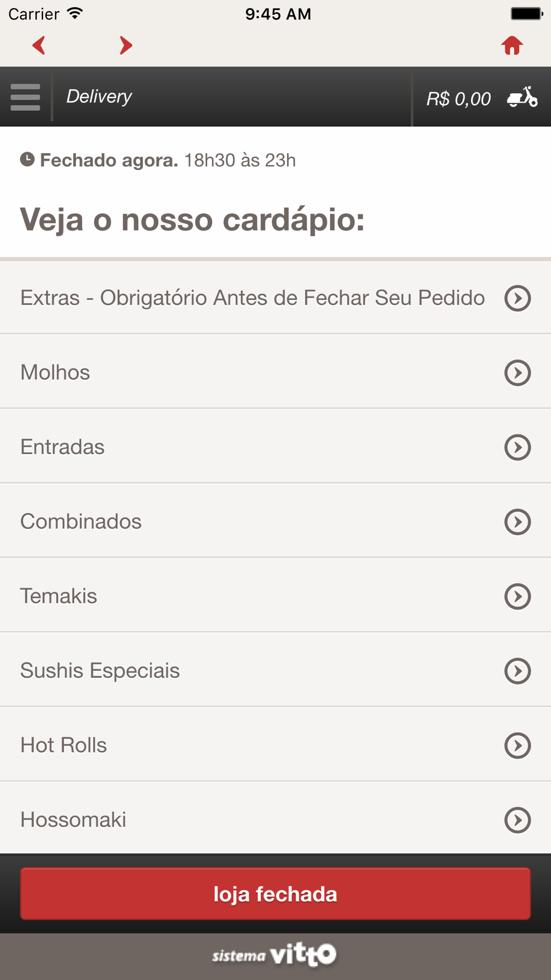
Task: Tap the red back arrow
Action: (39, 45)
